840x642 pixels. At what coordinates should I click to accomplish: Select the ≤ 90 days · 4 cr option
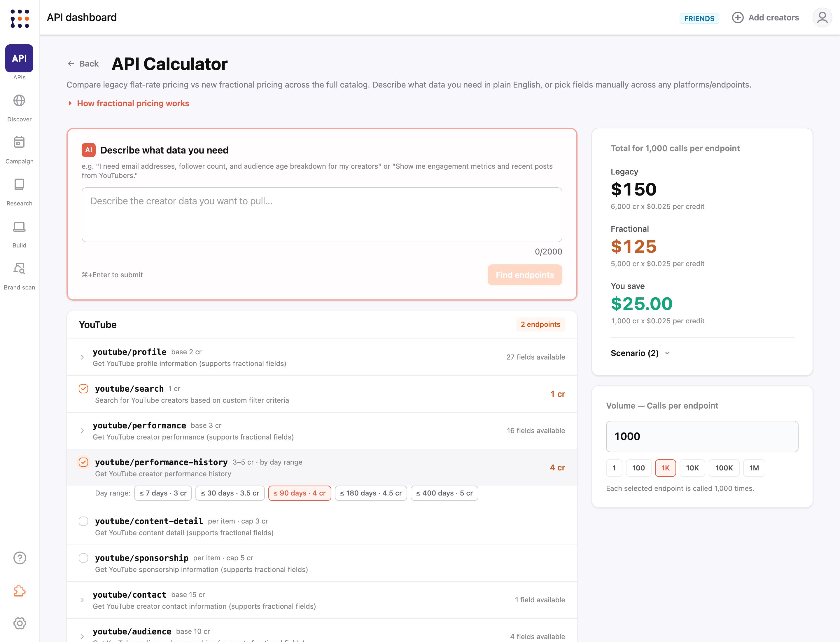tap(300, 493)
